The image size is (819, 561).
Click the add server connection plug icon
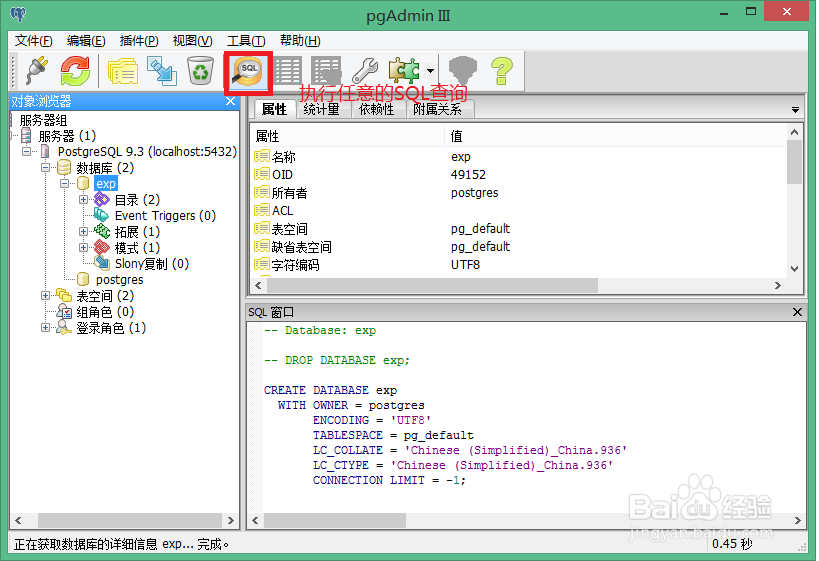pos(37,71)
